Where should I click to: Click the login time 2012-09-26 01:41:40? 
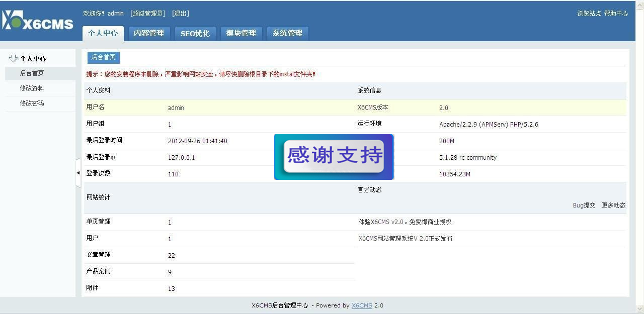click(x=198, y=141)
